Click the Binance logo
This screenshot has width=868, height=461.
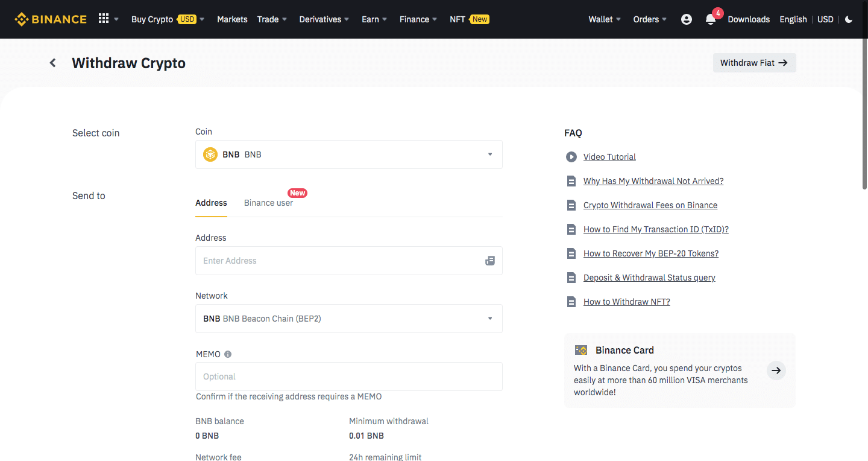click(51, 19)
